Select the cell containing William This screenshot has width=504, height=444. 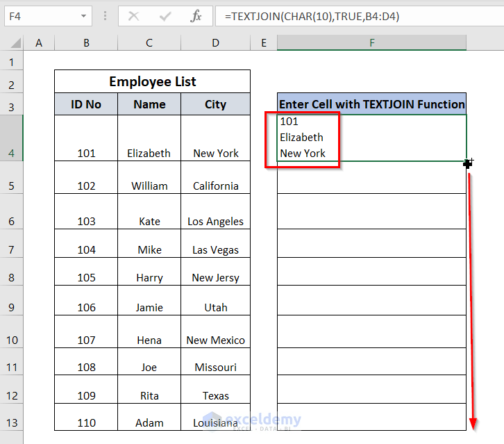(149, 177)
